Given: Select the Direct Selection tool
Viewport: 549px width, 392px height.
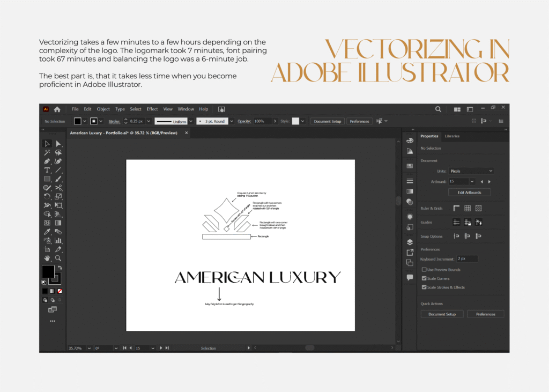Looking at the screenshot, I should [58, 144].
